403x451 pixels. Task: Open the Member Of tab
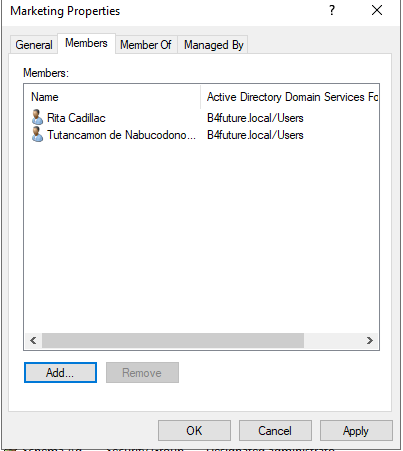pos(146,45)
